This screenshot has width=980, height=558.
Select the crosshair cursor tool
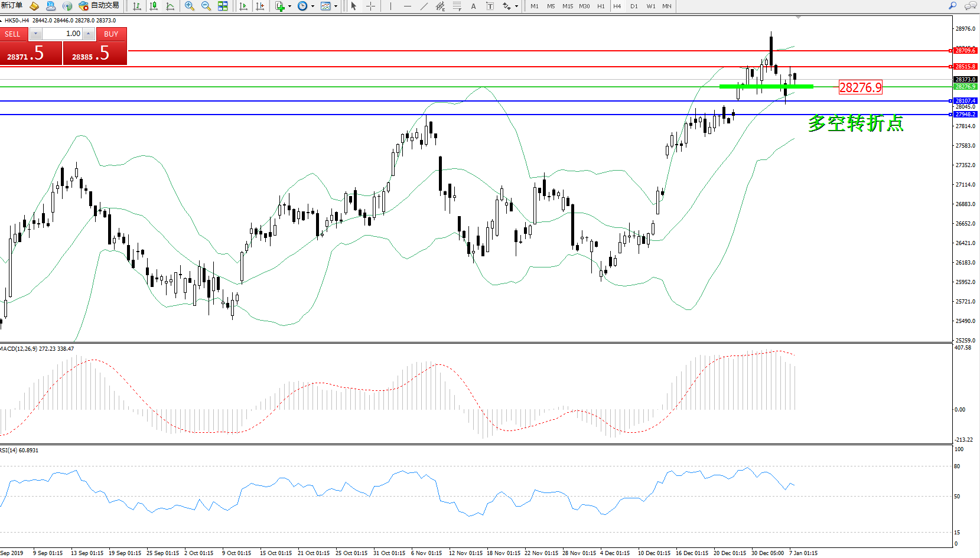pos(370,6)
